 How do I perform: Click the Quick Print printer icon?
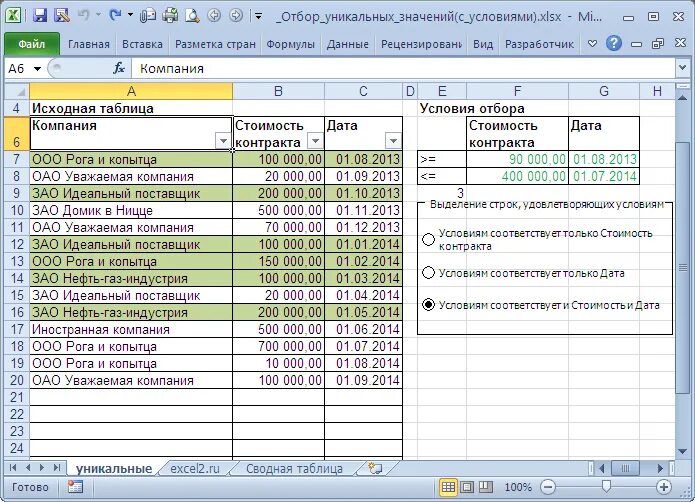(x=170, y=16)
